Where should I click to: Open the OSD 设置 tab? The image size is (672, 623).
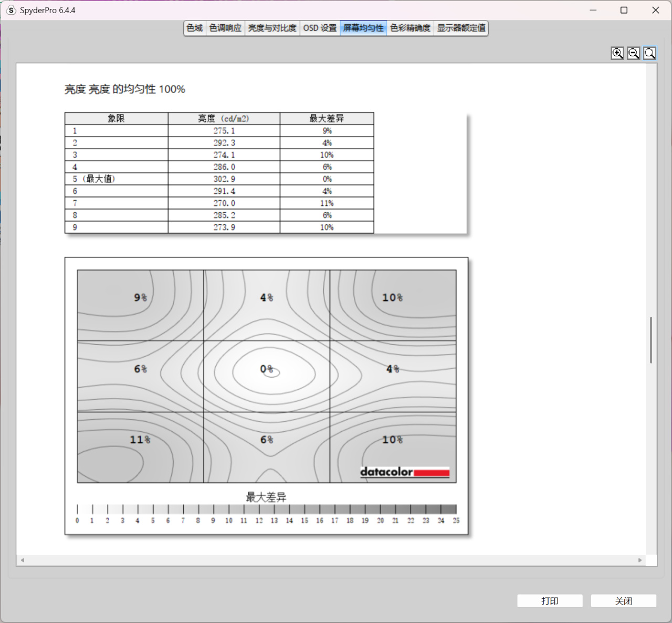pyautogui.click(x=320, y=28)
